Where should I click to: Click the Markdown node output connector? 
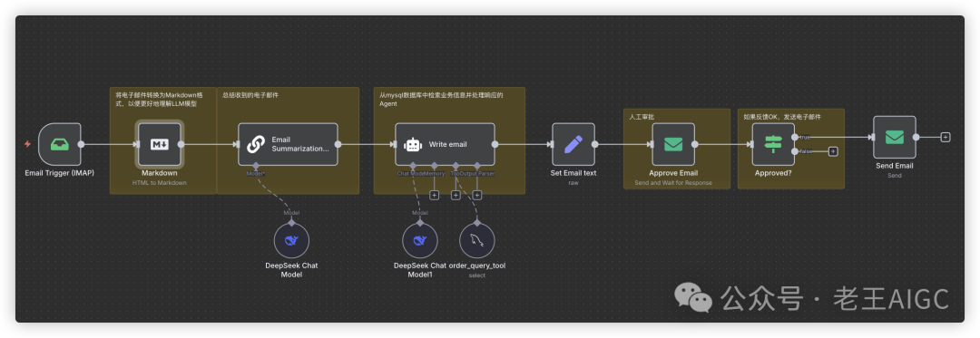coord(181,144)
